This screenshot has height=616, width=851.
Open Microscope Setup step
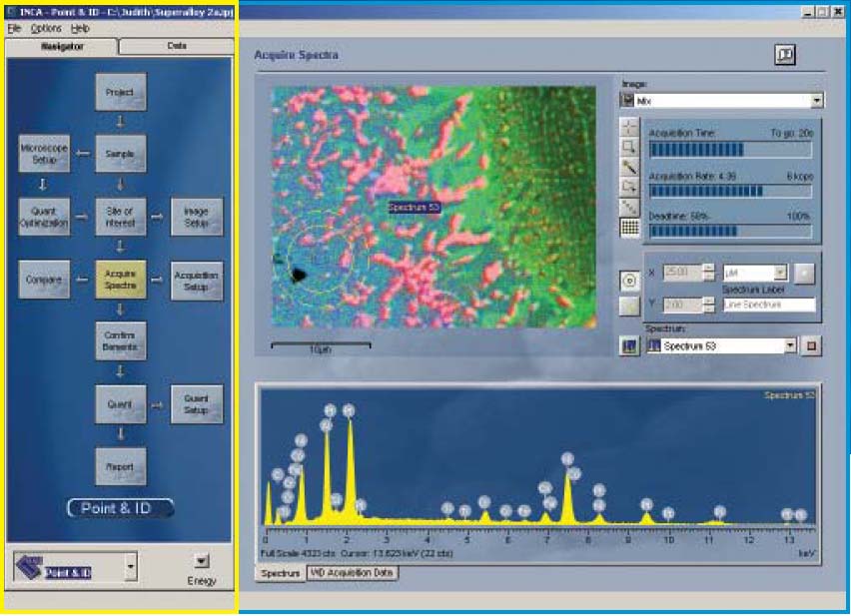[44, 154]
